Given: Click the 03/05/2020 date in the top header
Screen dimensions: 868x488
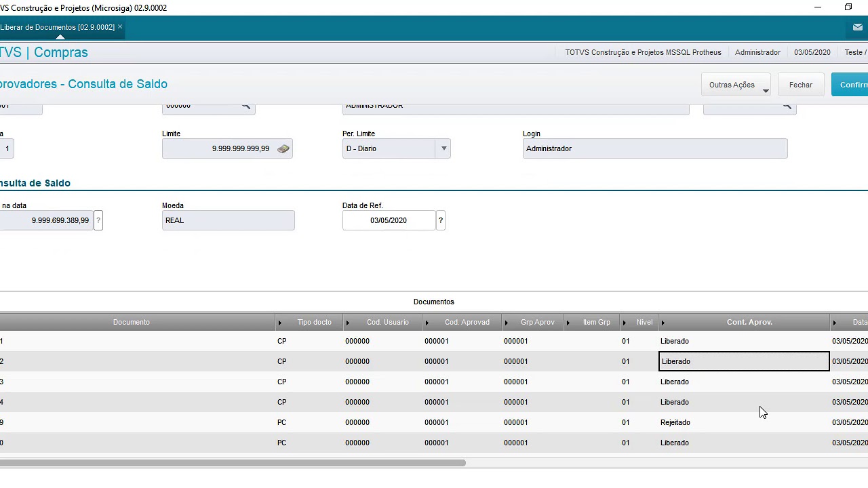Looking at the screenshot, I should click(x=812, y=52).
